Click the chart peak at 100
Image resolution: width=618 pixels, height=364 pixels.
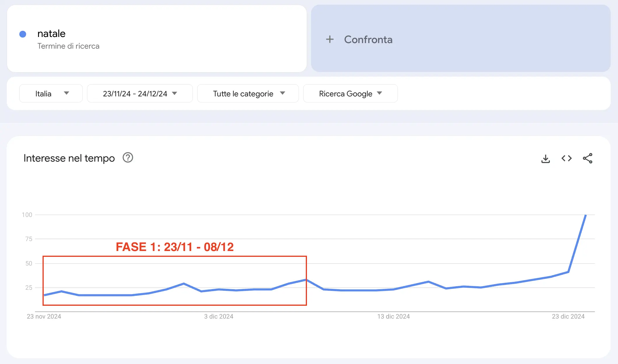(585, 215)
